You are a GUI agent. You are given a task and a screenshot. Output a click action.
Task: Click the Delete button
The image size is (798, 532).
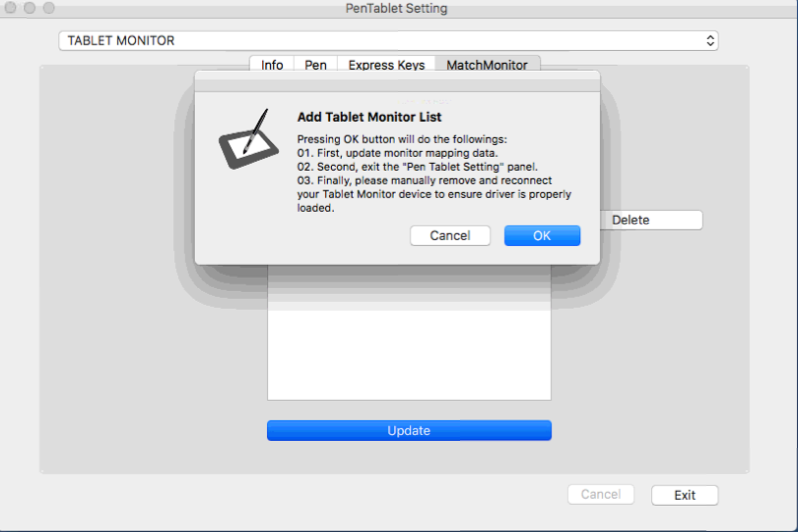tap(651, 220)
